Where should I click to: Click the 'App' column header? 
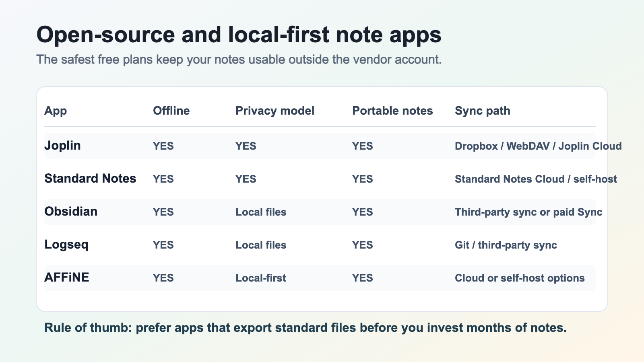tap(56, 111)
